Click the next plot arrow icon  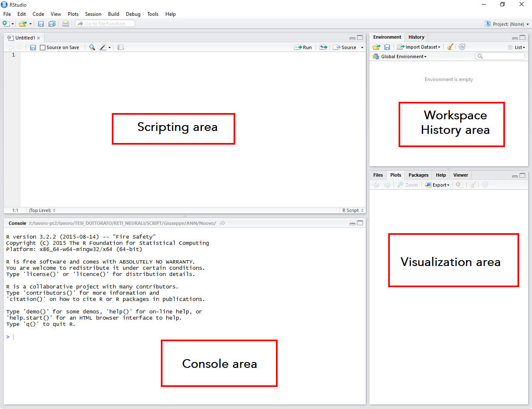click(387, 185)
